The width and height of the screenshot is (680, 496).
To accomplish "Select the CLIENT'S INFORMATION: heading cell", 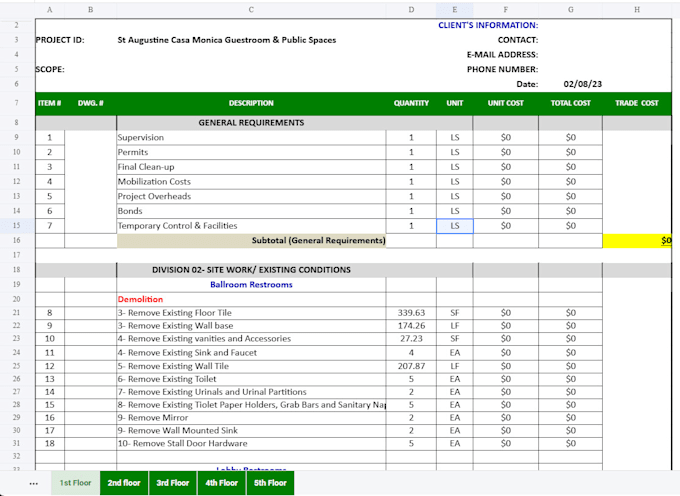I will coord(488,25).
